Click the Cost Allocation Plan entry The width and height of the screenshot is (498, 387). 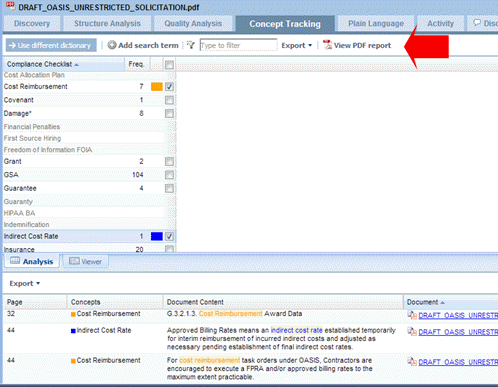pos(34,75)
